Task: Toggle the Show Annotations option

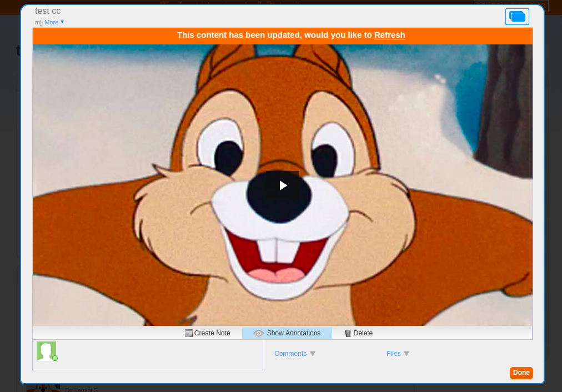Action: [x=293, y=333]
